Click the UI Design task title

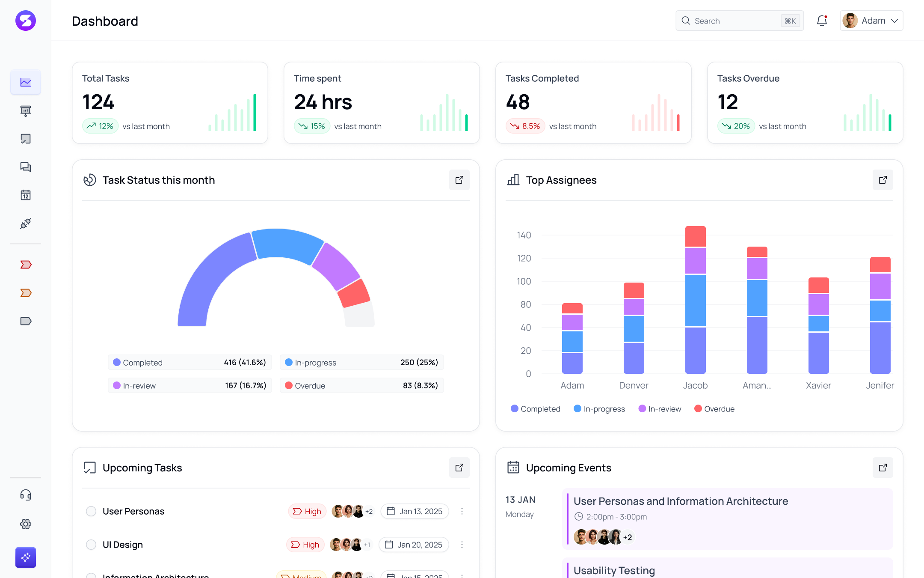tap(123, 545)
